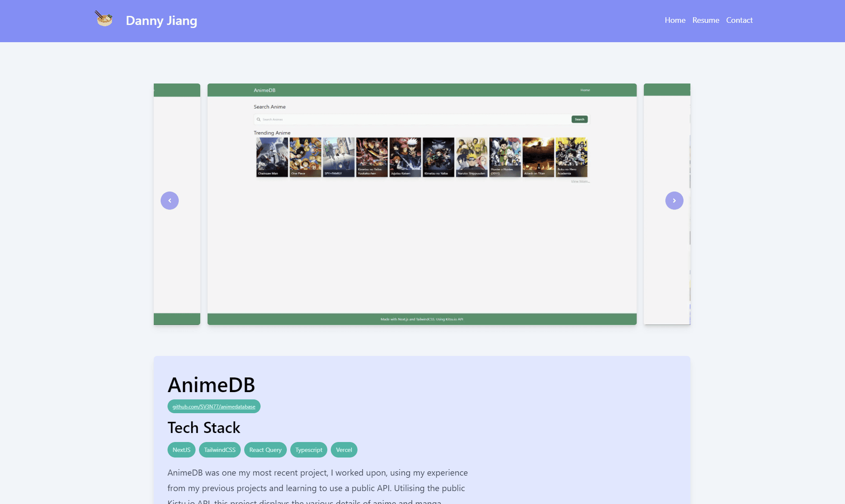Open the Danny Jiang site title
The image size is (845, 504).
(x=162, y=21)
